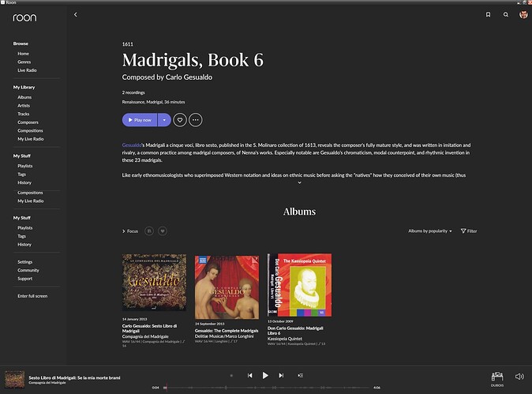Open the Play now dropdown arrow
This screenshot has height=394, width=532.
[164, 120]
